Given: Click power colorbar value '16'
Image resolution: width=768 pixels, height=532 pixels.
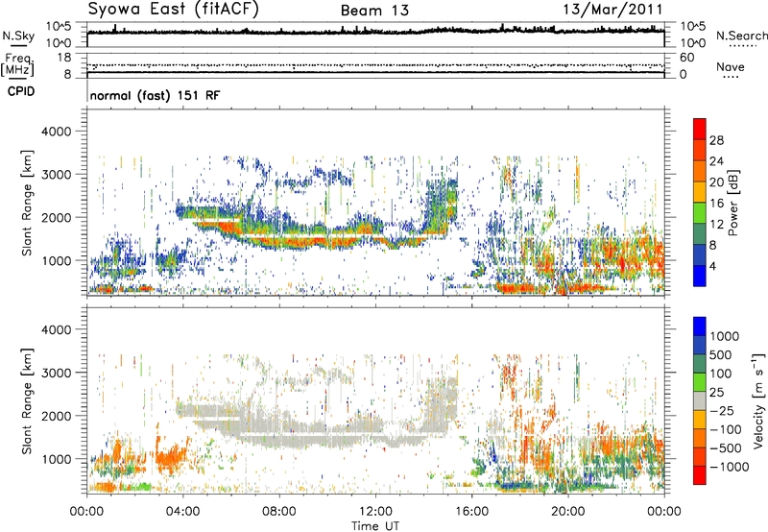Looking at the screenshot, I should (716, 203).
